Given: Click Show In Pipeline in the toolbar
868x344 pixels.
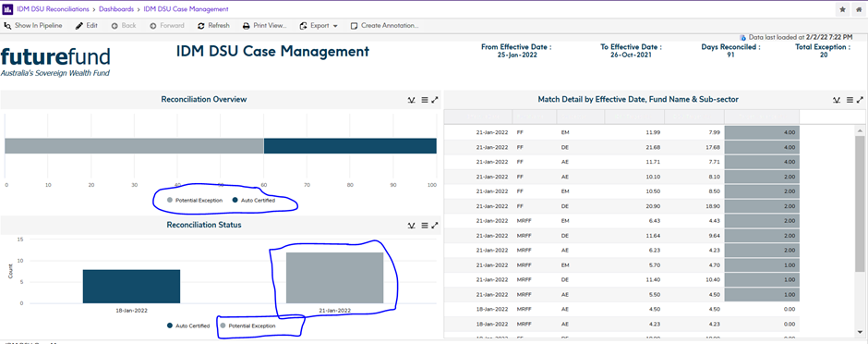Looking at the screenshot, I should [33, 26].
